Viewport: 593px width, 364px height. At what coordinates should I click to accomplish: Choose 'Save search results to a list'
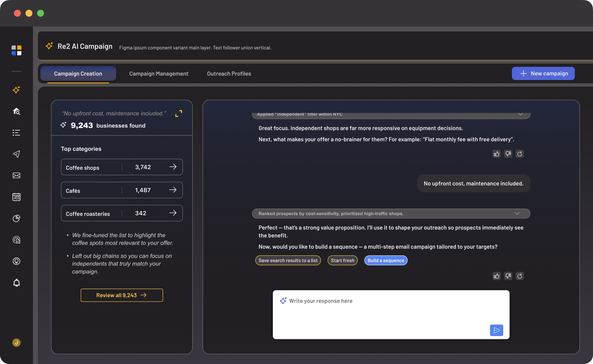(288, 260)
